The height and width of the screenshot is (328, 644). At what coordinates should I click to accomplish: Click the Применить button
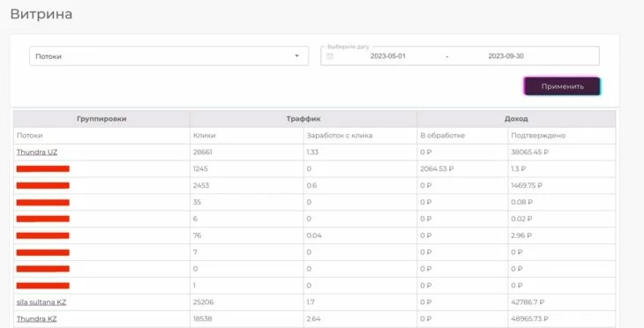pyautogui.click(x=562, y=86)
